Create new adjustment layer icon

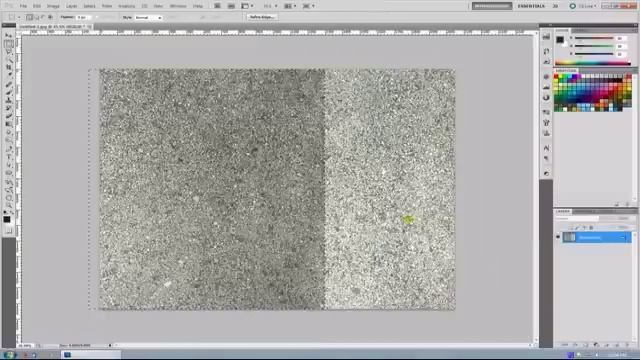click(596, 345)
